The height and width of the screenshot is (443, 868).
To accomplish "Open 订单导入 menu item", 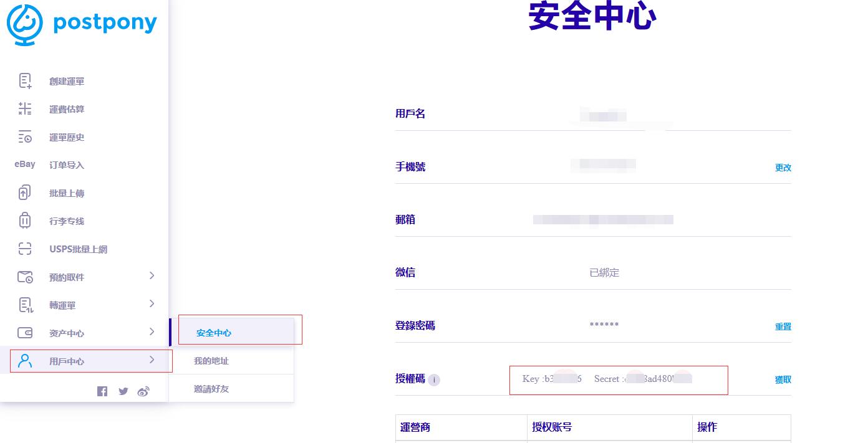I will click(67, 165).
